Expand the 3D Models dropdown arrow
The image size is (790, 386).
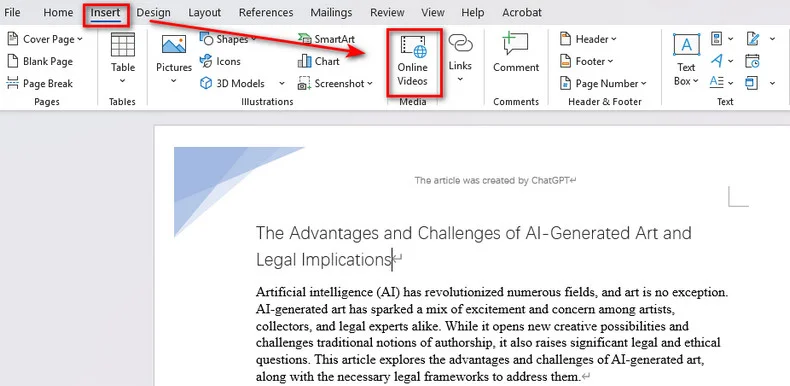(x=282, y=84)
